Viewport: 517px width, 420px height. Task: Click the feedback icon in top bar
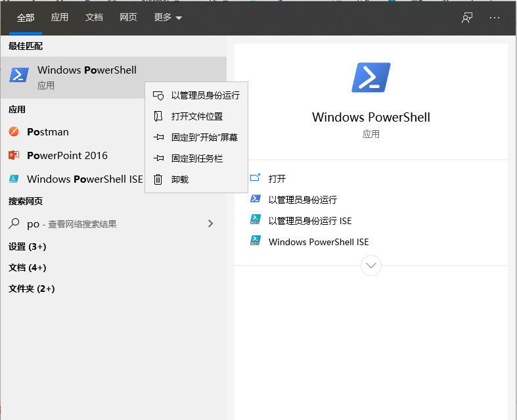(x=467, y=18)
